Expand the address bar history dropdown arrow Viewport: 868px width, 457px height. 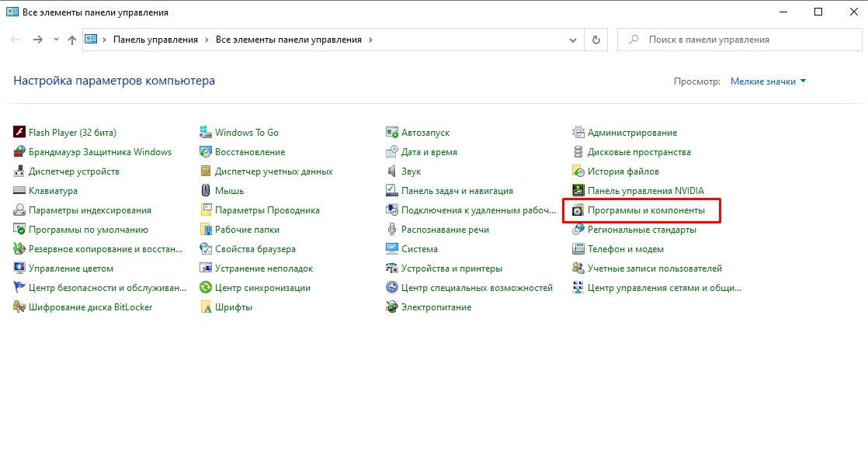coord(573,40)
